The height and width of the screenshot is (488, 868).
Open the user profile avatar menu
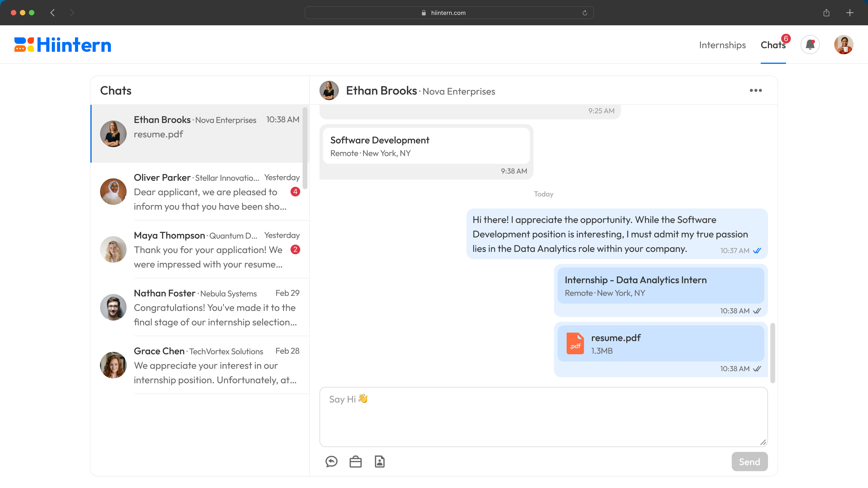[844, 45]
